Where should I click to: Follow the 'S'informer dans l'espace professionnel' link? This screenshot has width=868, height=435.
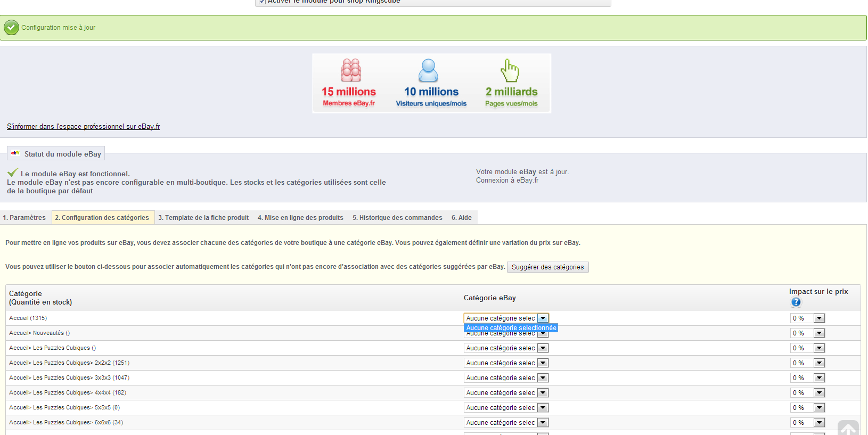83,127
